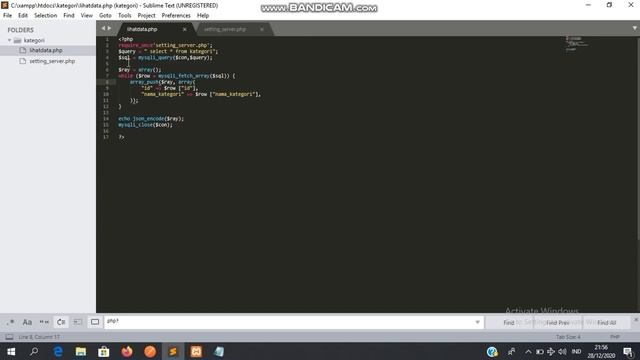This screenshot has width=640, height=360.
Task: Go to previous tab arrow
Action: click(103, 28)
